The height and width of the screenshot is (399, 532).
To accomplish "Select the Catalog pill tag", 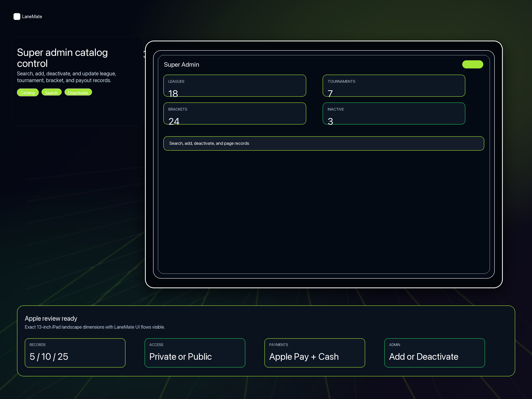I will pyautogui.click(x=28, y=93).
